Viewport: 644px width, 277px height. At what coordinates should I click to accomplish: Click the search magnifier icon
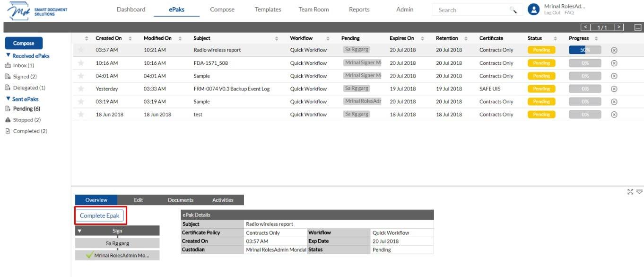click(513, 10)
